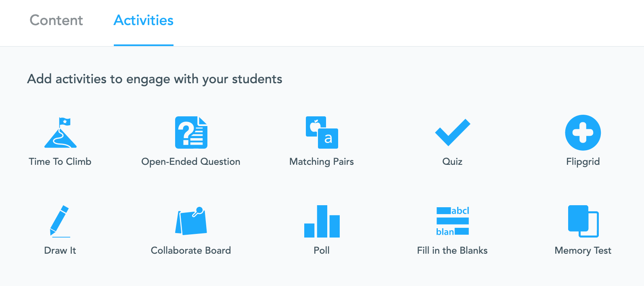Click the Memory Test cards icon
This screenshot has width=644, height=286.
pos(583,221)
